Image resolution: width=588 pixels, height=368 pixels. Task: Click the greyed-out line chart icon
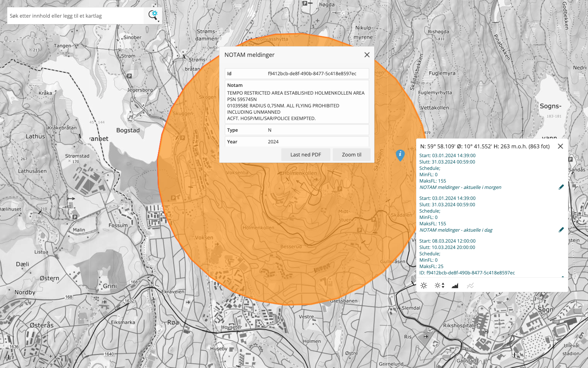pyautogui.click(x=470, y=285)
